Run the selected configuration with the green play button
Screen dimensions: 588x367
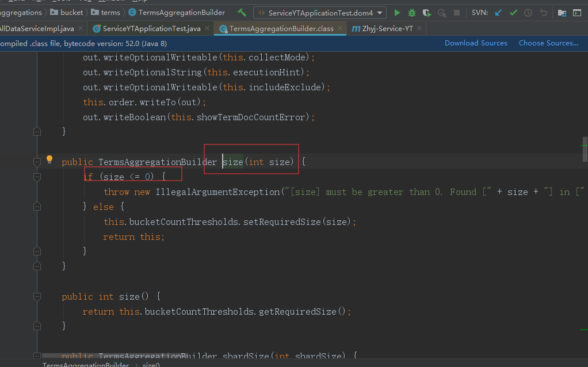click(397, 13)
